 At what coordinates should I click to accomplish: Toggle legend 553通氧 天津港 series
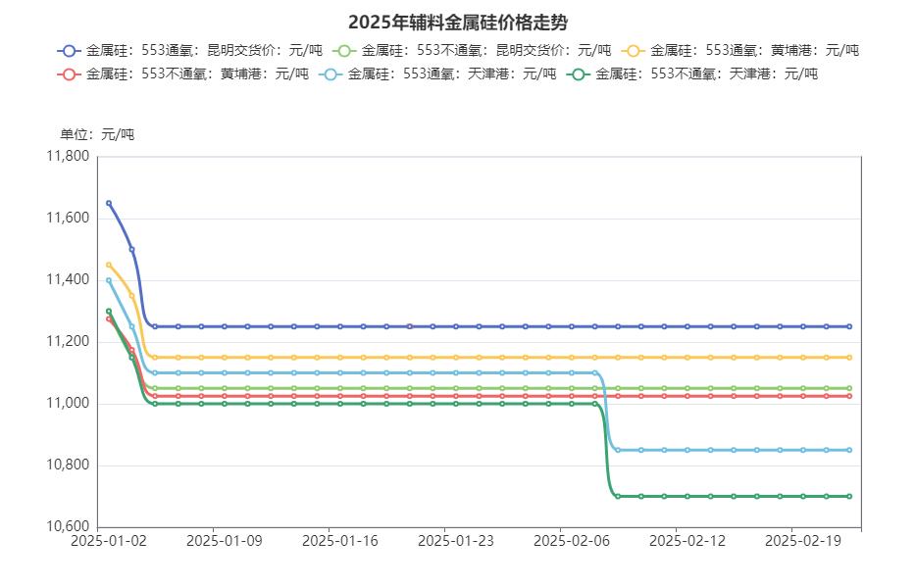point(437,74)
